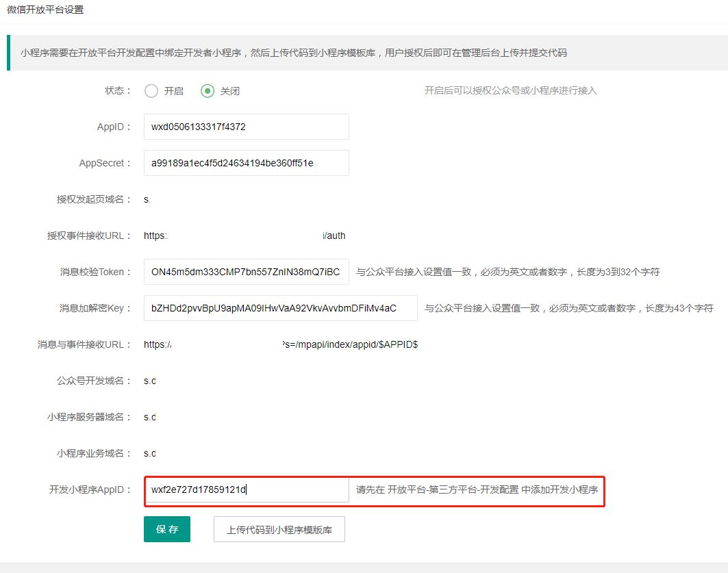The image size is (728, 573).
Task: Click the 授权事件接收URL address text
Action: (x=244, y=235)
